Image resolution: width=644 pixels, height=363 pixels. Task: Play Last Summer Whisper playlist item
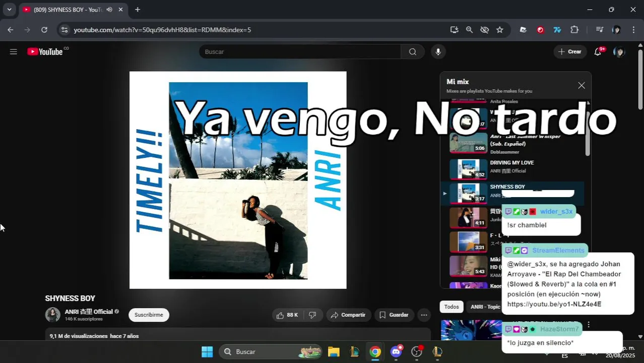[512, 144]
